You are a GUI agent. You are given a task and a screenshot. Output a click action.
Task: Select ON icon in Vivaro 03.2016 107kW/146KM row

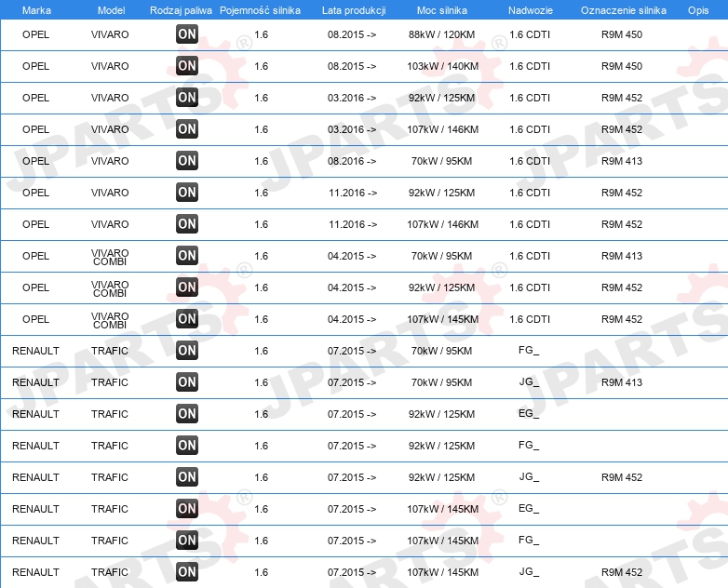[187, 129]
